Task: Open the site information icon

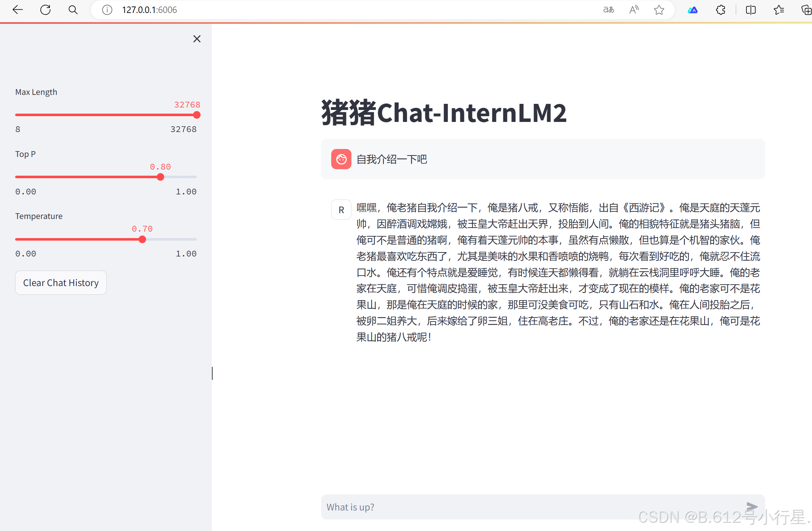Action: 107,10
